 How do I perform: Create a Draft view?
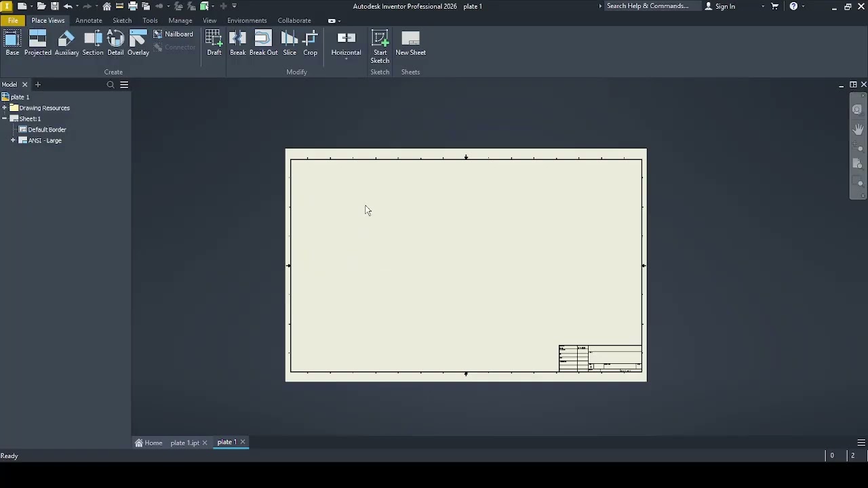coord(214,43)
